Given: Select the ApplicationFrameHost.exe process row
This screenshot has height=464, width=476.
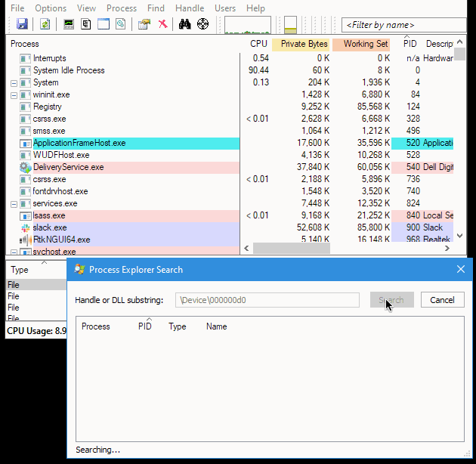Looking at the screenshot, I should coord(79,143).
